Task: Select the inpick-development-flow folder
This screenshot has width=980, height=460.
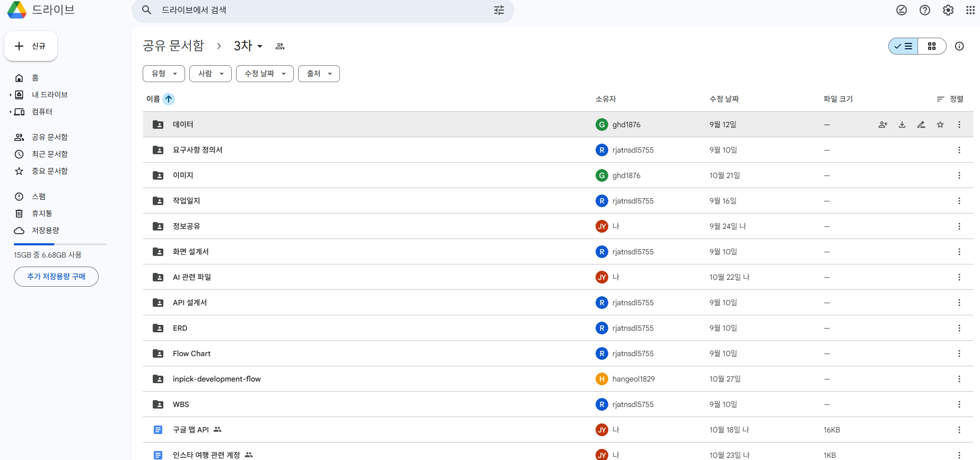Action: tap(217, 379)
